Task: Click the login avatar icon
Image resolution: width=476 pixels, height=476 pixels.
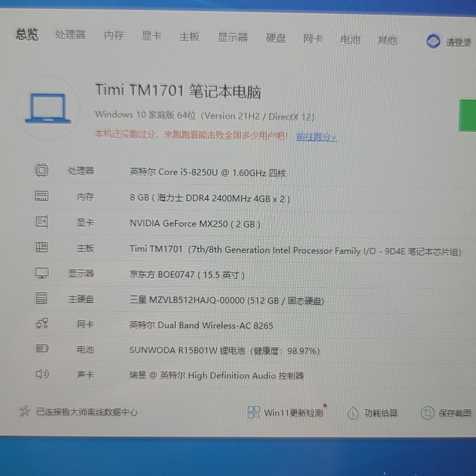Action: [x=433, y=41]
